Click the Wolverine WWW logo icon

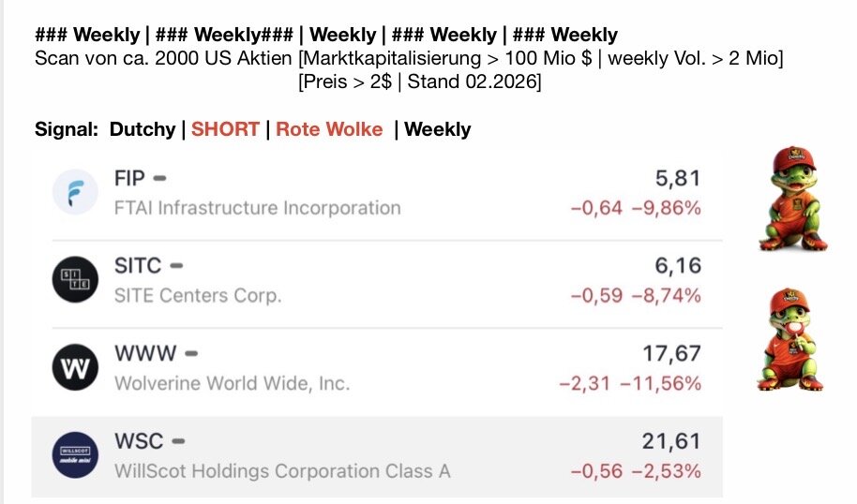75,368
